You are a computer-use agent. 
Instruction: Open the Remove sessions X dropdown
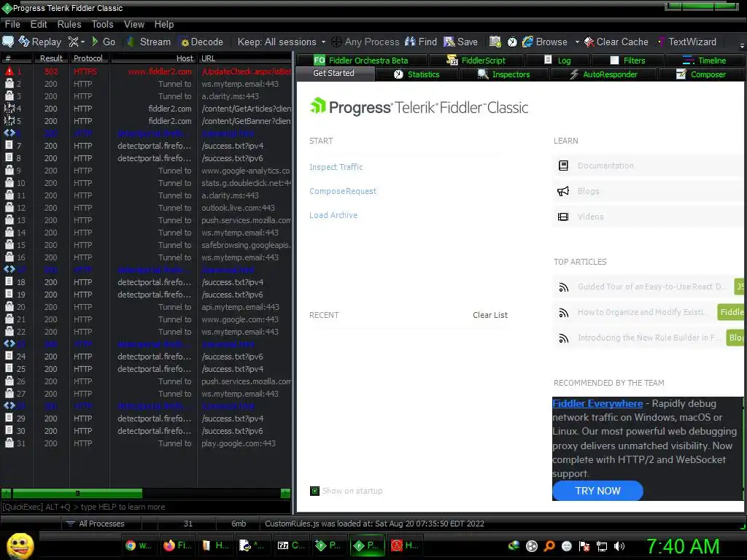[x=76, y=42]
